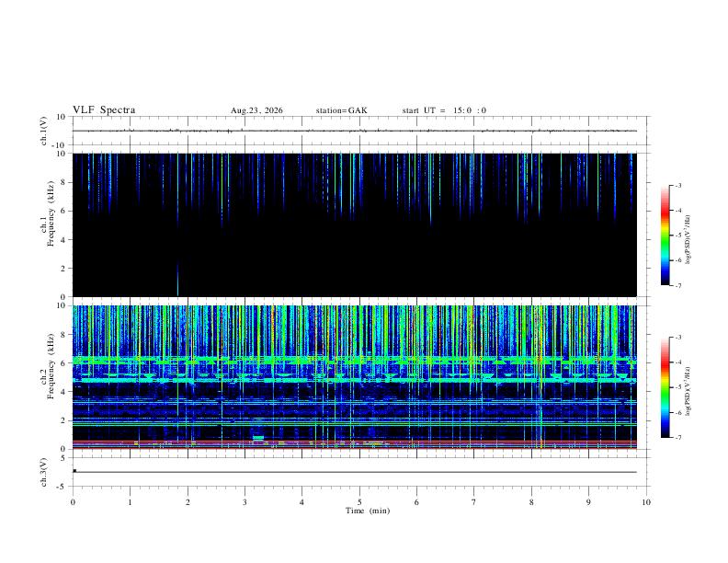Click the VLF Spectra title text
Viewport: 728px width, 563px height.
[104, 110]
